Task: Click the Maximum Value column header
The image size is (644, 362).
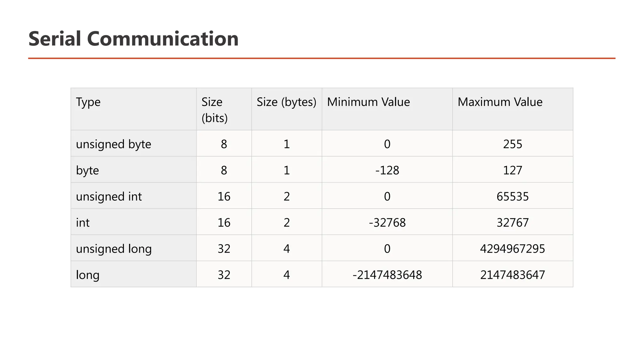Action: click(x=513, y=109)
